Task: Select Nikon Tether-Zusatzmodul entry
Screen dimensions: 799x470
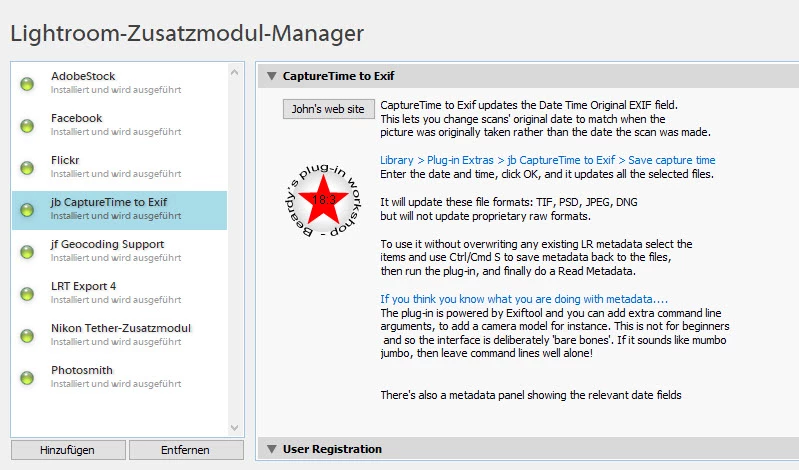Action: (x=119, y=335)
